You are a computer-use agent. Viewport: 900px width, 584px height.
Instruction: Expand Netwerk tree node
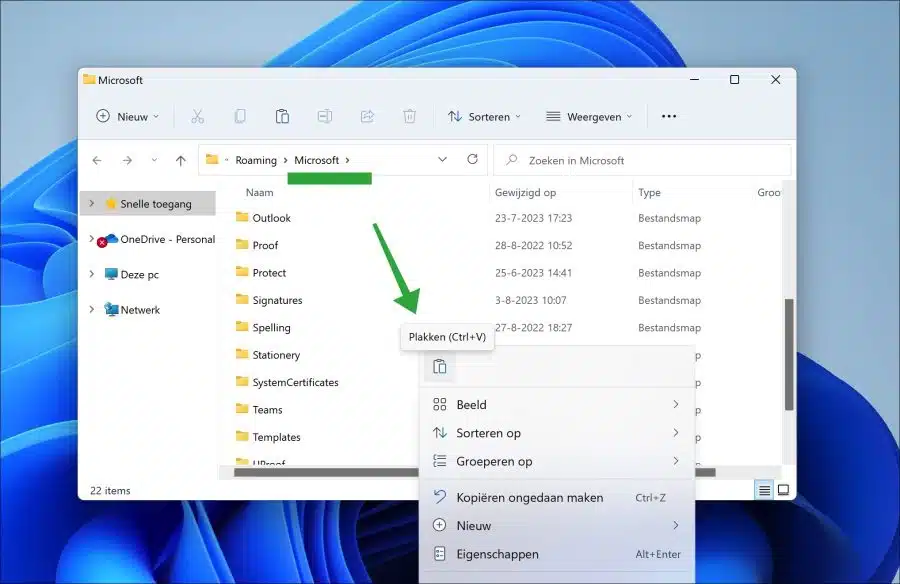pos(92,310)
